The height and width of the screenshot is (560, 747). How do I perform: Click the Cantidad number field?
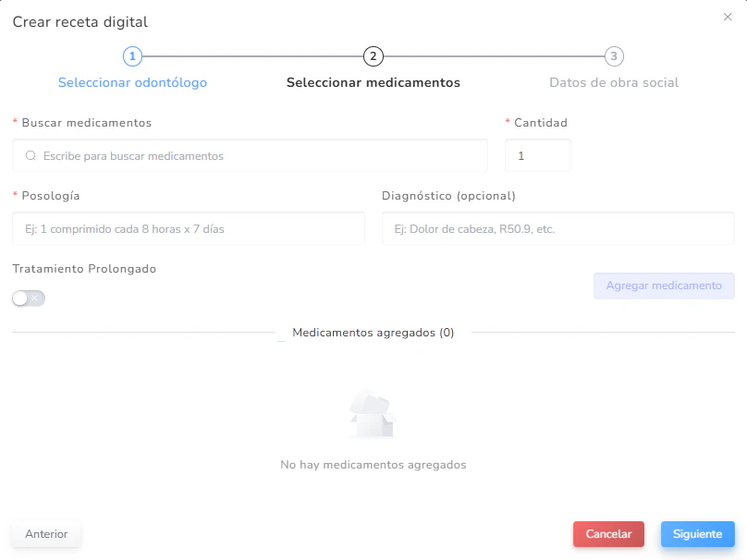[x=538, y=155]
